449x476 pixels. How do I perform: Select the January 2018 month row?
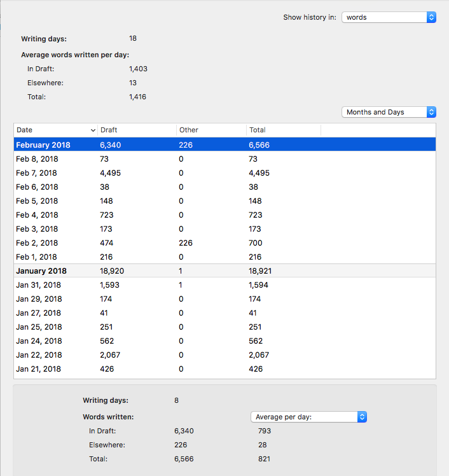pos(224,271)
